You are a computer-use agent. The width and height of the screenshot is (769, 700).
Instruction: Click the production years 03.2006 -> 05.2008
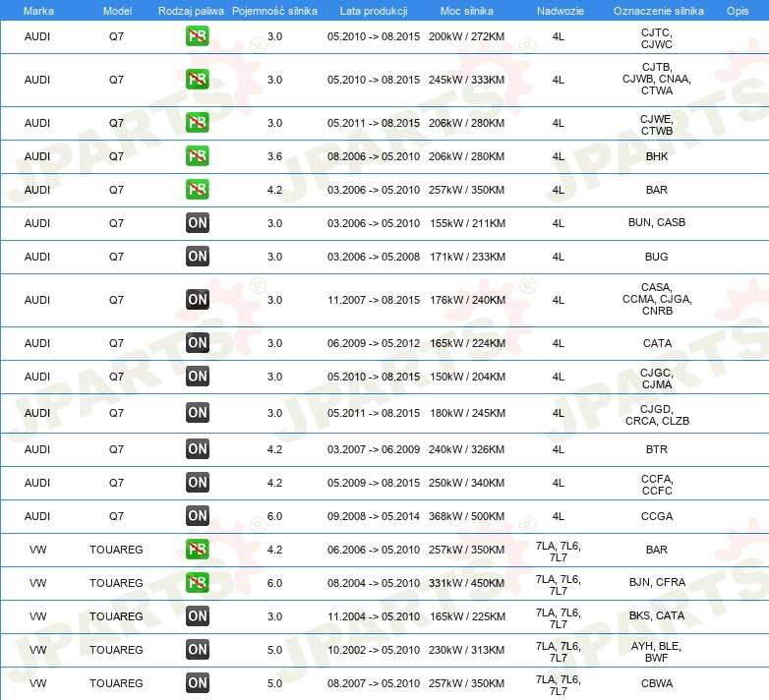(x=374, y=257)
